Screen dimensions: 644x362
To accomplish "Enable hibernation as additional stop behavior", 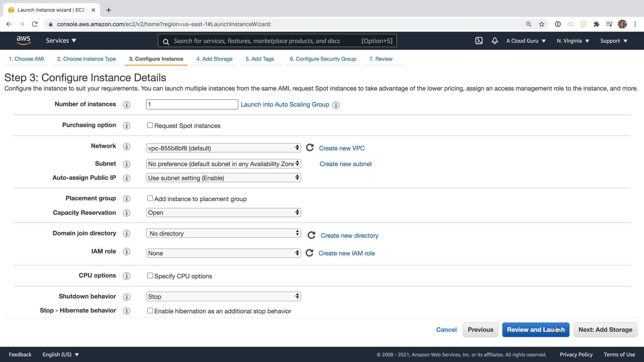I will point(150,311).
